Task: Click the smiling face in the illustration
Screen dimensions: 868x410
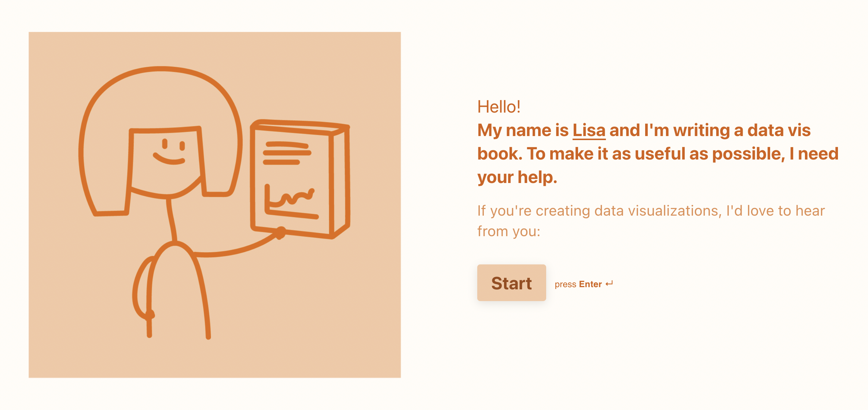Action: click(x=169, y=152)
